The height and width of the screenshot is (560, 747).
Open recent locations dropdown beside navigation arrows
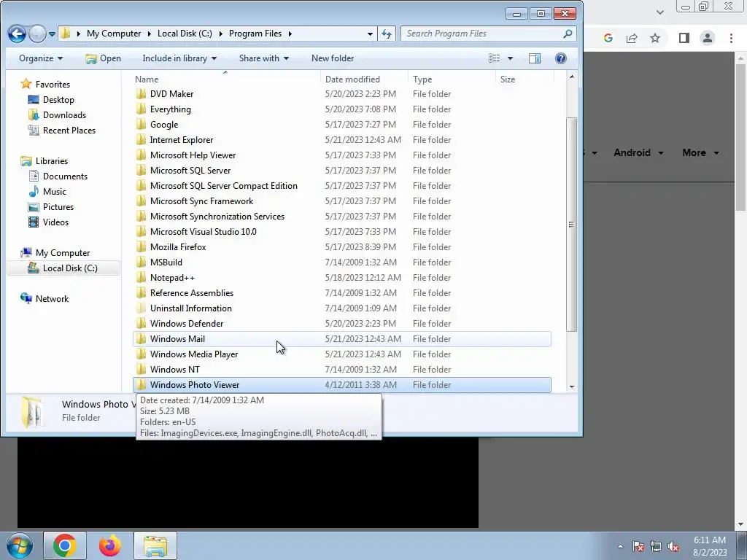point(52,34)
